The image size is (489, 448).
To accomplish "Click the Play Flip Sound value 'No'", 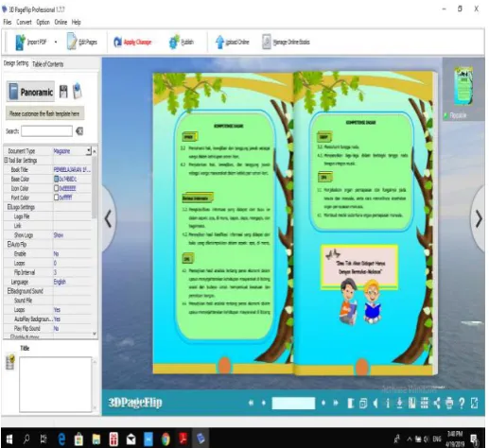I will coord(56,328).
